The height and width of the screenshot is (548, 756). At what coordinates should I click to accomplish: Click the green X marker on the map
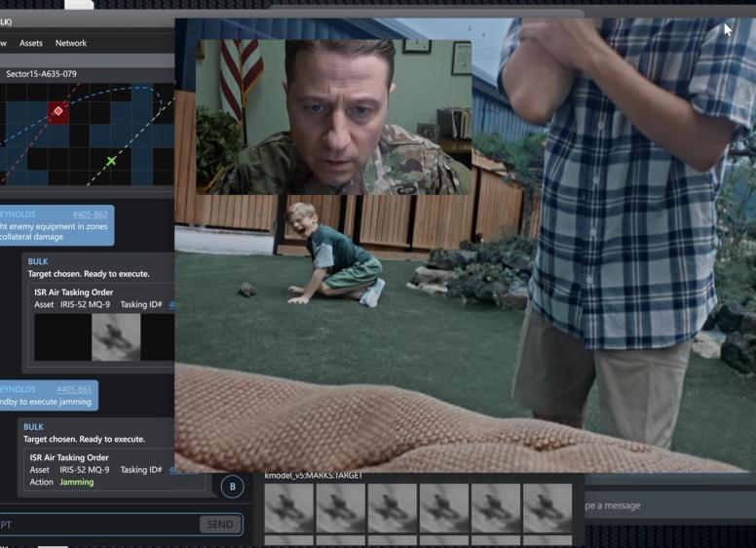(111, 161)
